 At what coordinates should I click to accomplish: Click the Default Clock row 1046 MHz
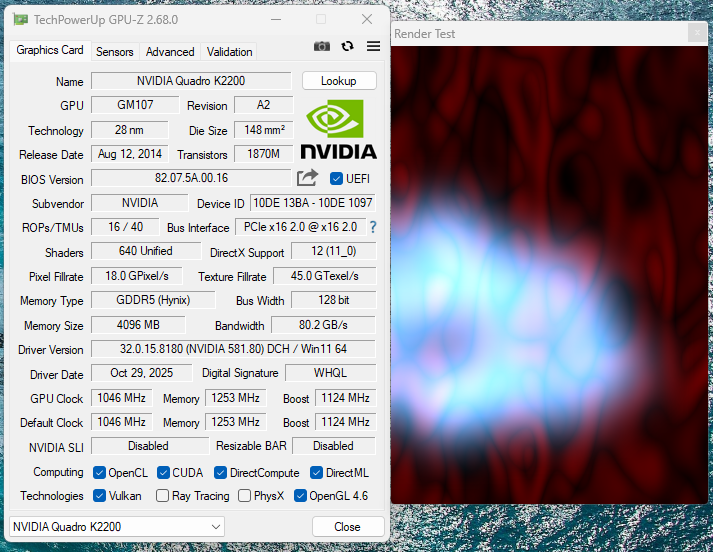(x=121, y=422)
